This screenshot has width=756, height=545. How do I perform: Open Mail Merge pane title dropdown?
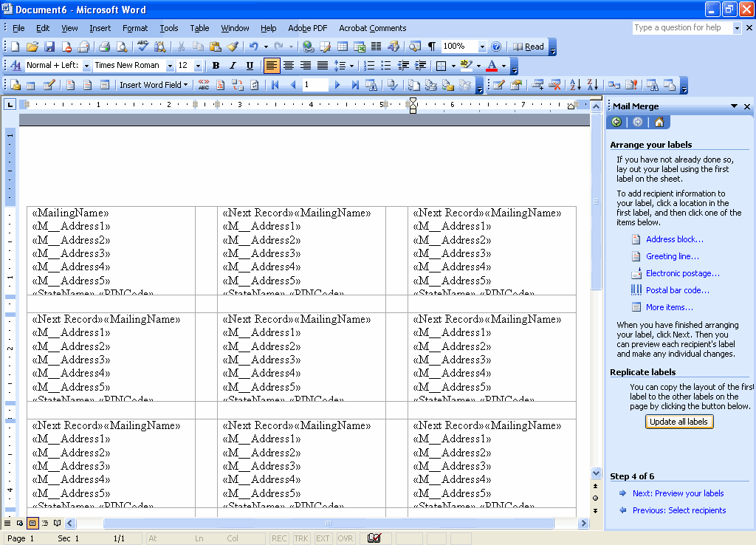734,106
